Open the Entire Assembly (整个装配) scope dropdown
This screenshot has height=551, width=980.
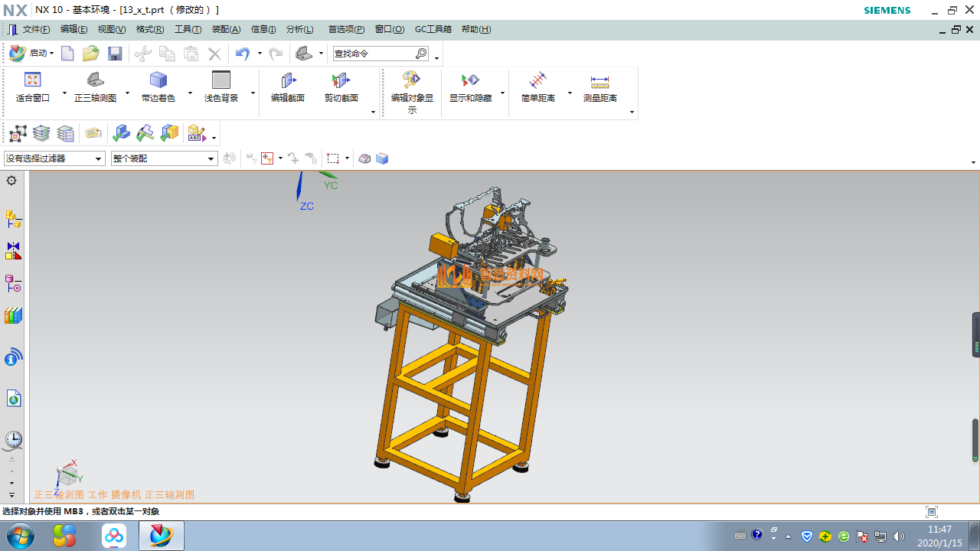coord(165,158)
